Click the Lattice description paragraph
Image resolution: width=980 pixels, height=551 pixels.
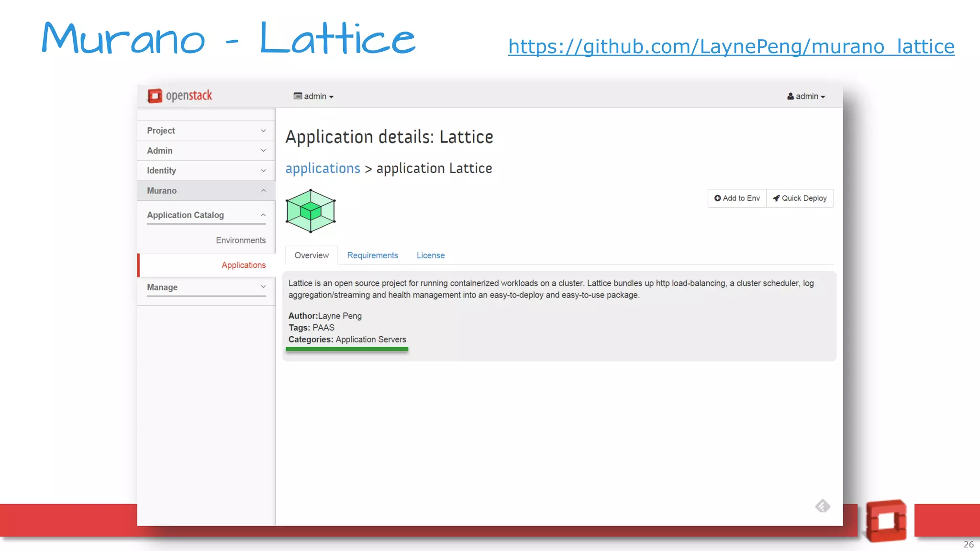(x=551, y=289)
